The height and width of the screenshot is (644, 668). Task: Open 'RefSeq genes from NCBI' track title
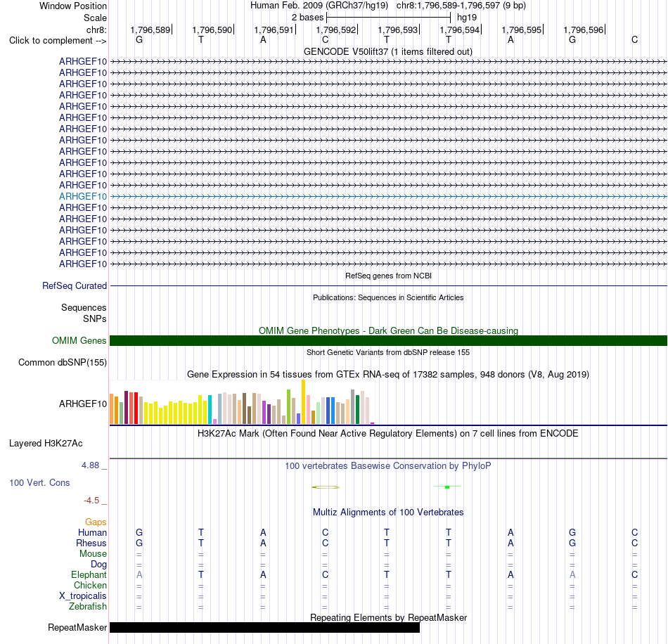pos(388,276)
